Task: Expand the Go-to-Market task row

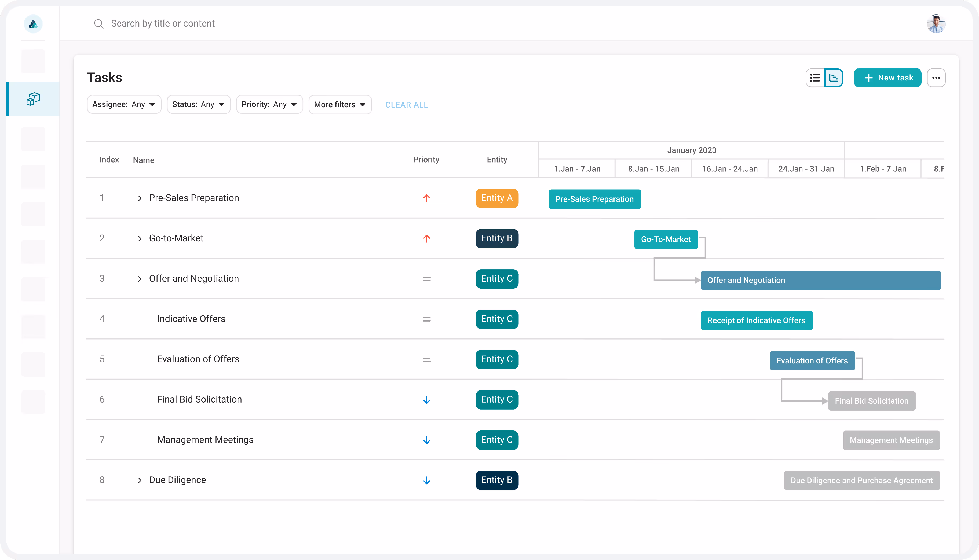Action: coord(140,238)
